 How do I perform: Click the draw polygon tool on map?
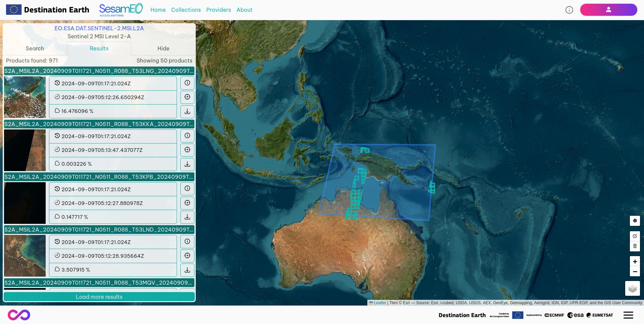635,221
